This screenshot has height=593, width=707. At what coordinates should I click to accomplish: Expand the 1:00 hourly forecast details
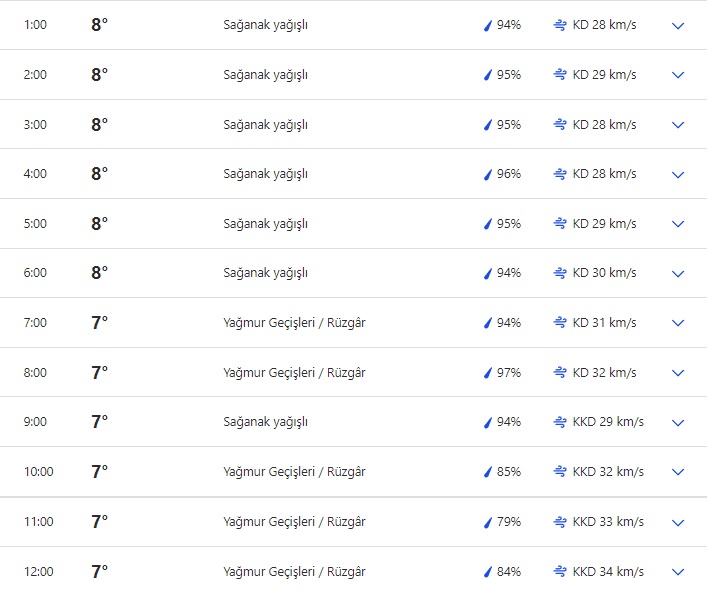[x=678, y=26]
